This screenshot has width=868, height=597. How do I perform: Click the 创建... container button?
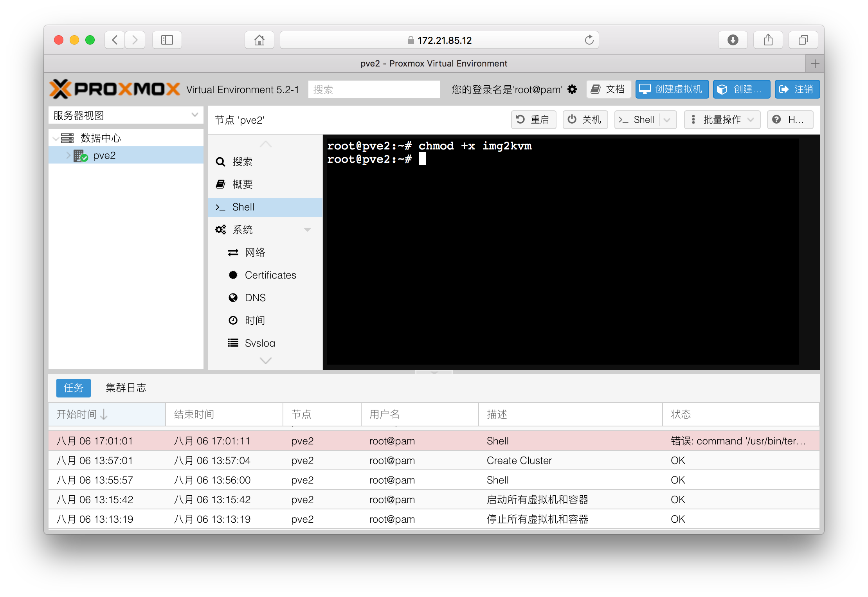click(742, 89)
